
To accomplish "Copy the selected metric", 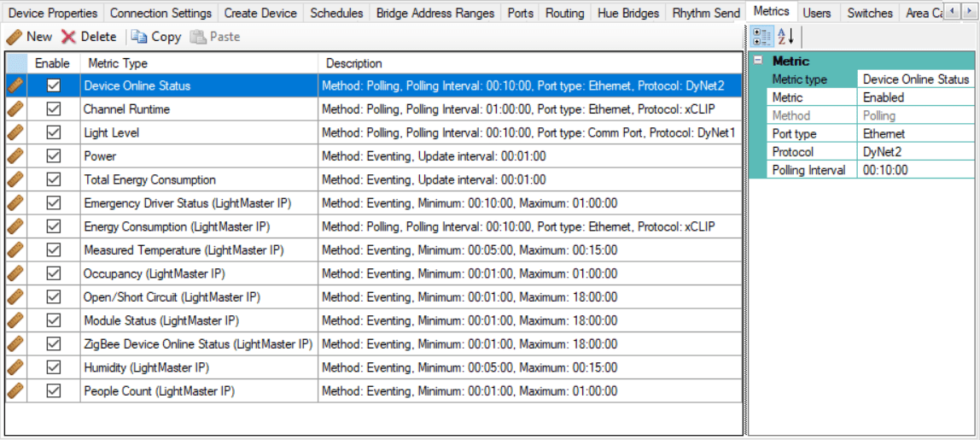I will tap(156, 37).
